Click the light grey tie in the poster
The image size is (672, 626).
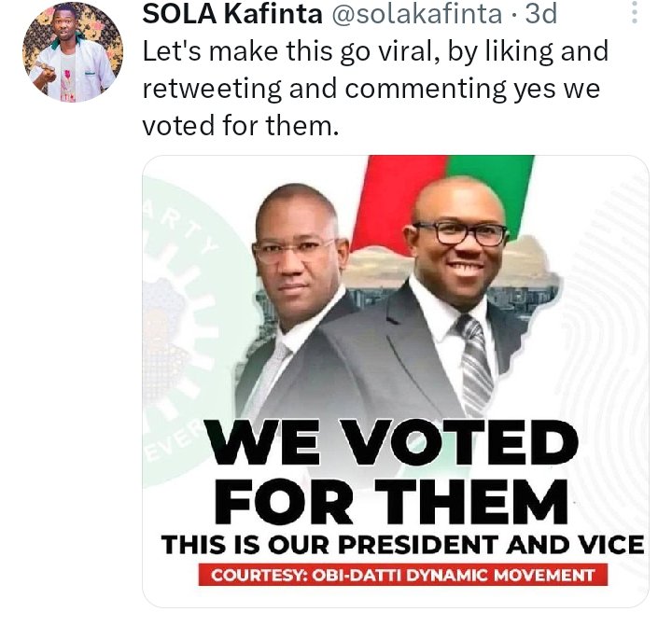(x=266, y=382)
